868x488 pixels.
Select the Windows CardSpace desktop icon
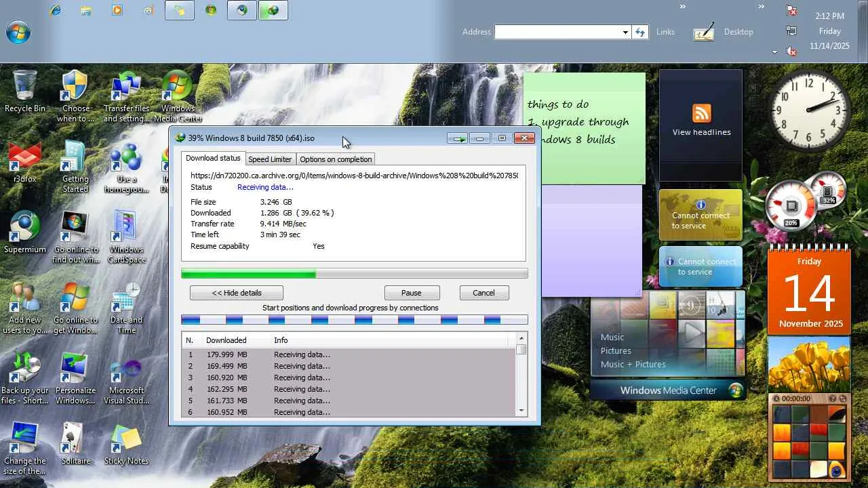point(127,237)
